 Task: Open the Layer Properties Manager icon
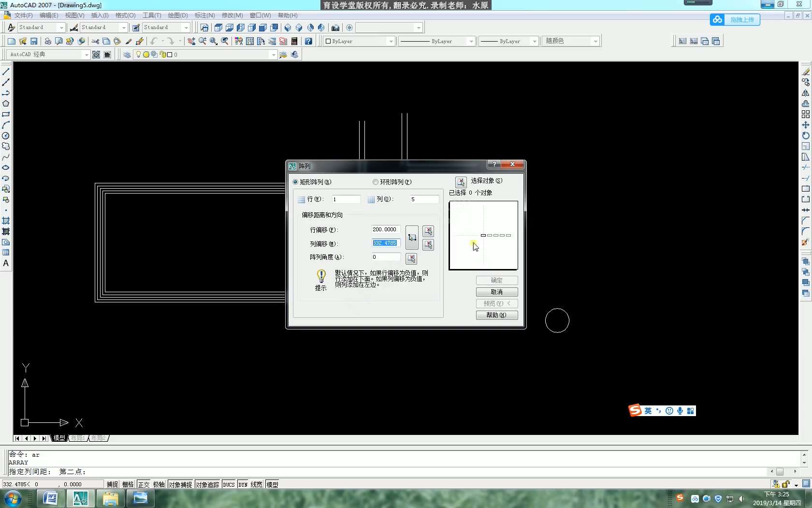tap(127, 55)
